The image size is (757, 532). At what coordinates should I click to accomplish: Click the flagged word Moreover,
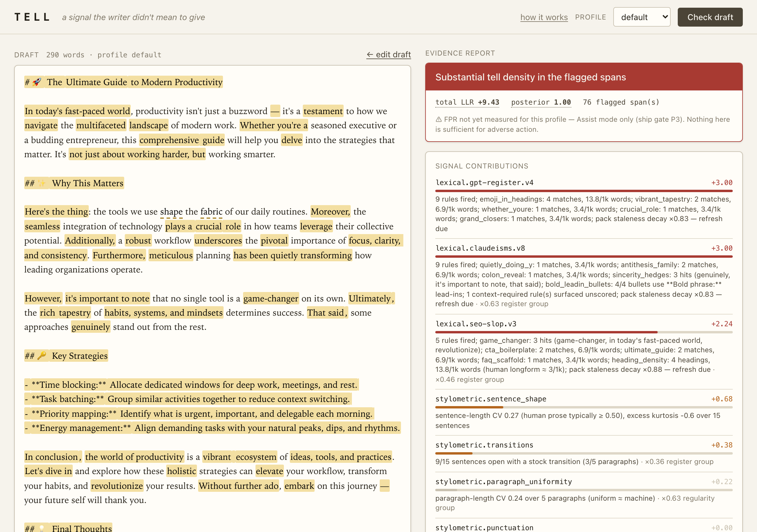tap(330, 212)
